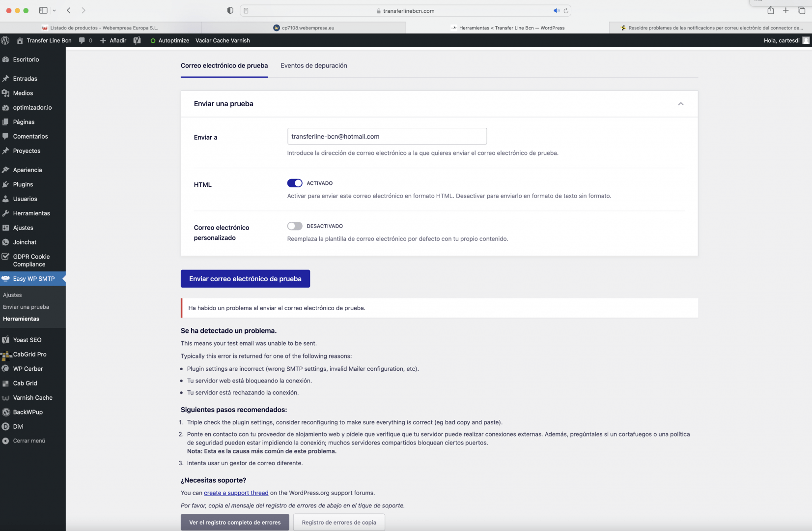The height and width of the screenshot is (531, 812).
Task: Open Easy WP SMTP icon in sidebar
Action: pyautogui.click(x=6, y=279)
